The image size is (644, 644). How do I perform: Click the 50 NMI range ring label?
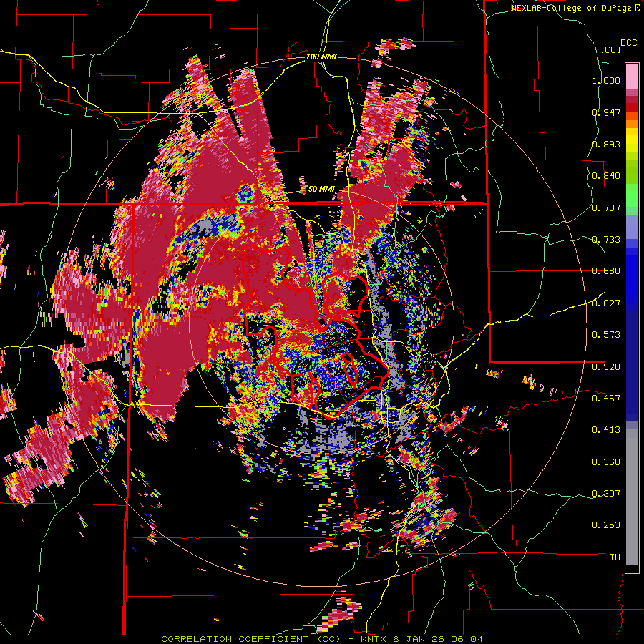coord(321,190)
